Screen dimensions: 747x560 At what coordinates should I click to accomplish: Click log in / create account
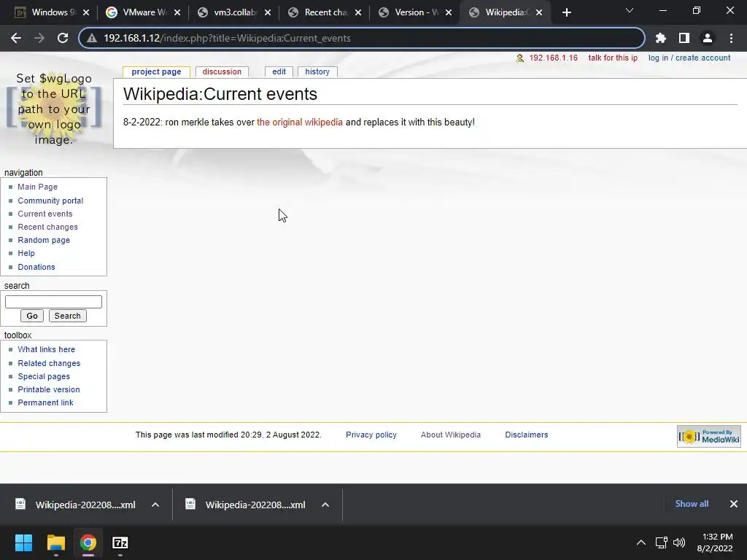point(689,58)
